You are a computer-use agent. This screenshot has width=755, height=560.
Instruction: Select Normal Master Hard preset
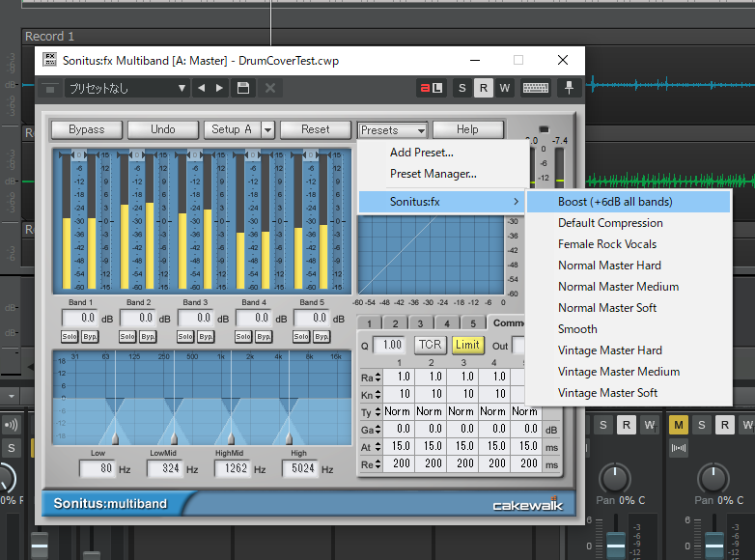click(x=629, y=266)
